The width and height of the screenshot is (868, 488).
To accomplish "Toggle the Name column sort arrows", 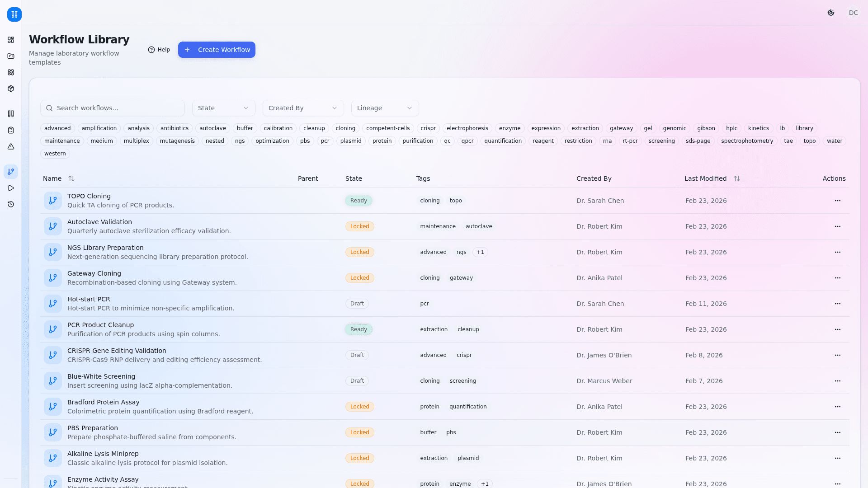I will [71, 178].
